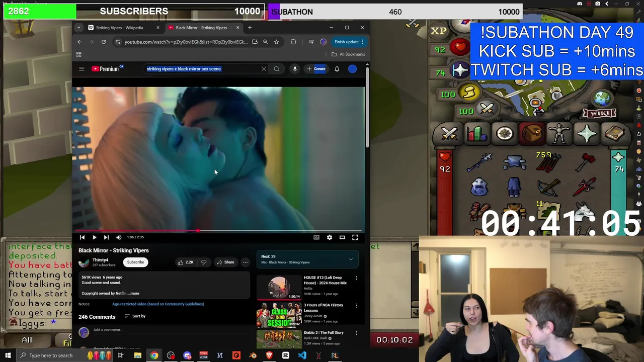The height and width of the screenshot is (362, 644).
Task: Expand the Mix playlist chevron
Action: click(351, 259)
